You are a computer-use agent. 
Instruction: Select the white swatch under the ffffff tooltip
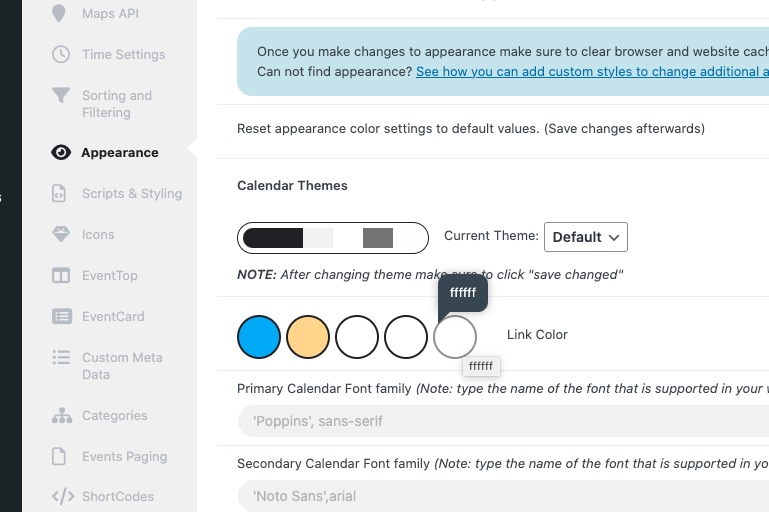click(455, 337)
